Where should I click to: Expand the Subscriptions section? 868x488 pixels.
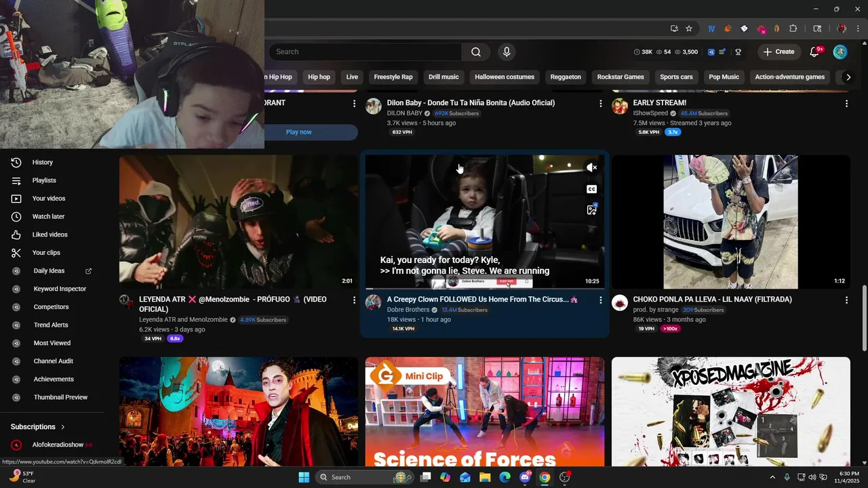tap(38, 427)
